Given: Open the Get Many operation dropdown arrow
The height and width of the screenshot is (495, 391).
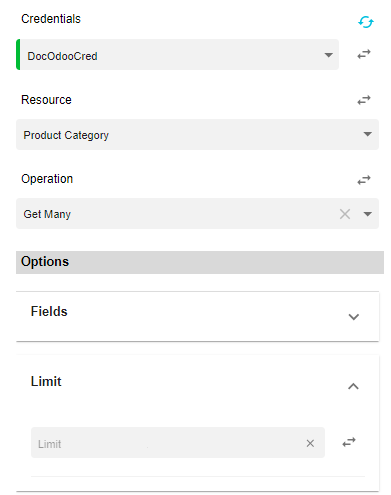Looking at the screenshot, I should pyautogui.click(x=367, y=214).
